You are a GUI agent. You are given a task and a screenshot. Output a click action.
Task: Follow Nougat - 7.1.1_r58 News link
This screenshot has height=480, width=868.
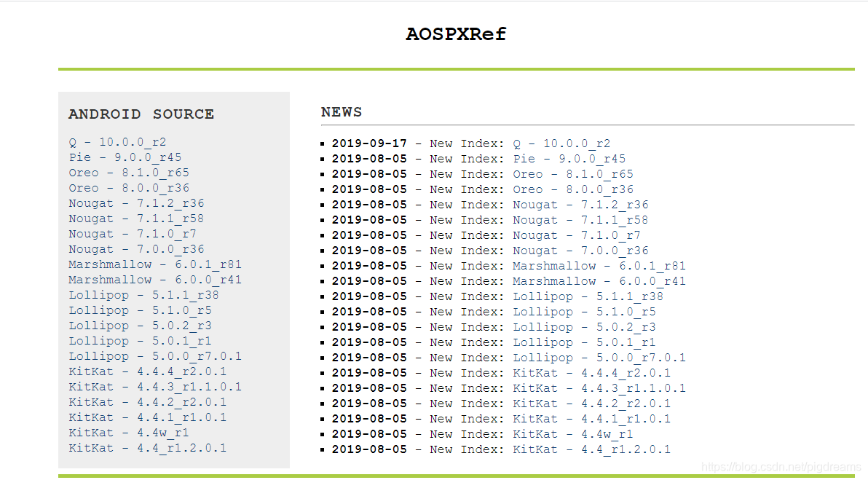point(580,221)
